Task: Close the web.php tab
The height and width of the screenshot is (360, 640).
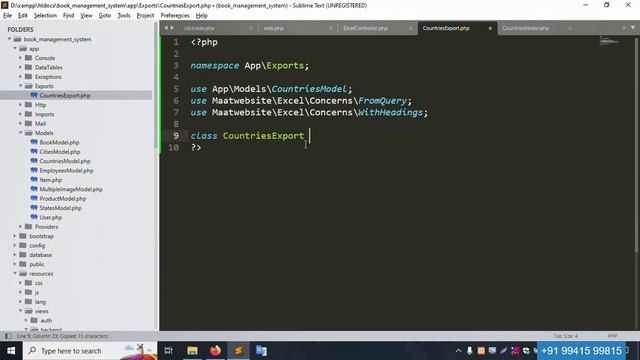Action: click(x=331, y=28)
